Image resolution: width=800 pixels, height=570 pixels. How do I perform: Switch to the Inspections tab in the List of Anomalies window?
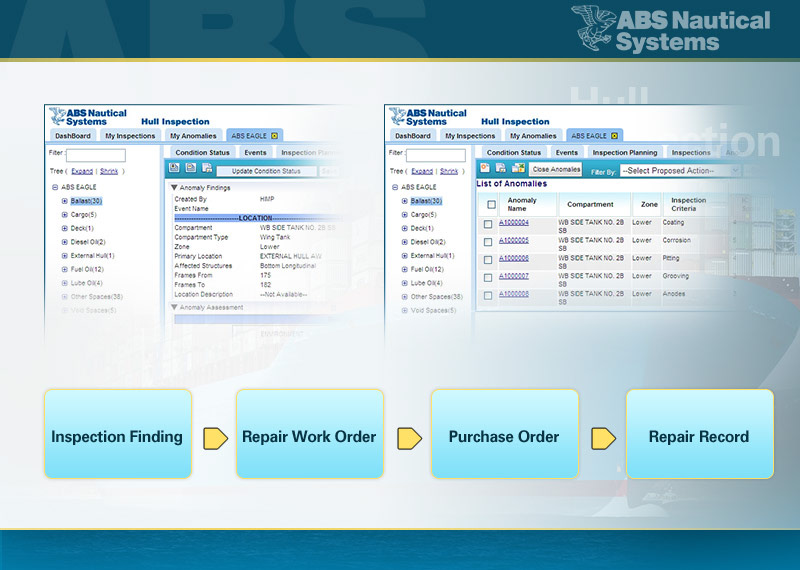tap(691, 153)
